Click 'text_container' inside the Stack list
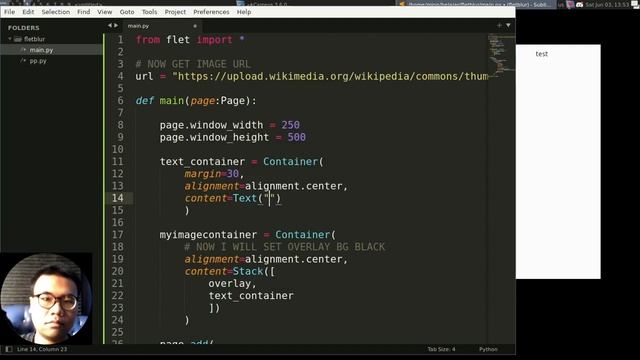Viewport: 640px width, 360px height. 251,296
